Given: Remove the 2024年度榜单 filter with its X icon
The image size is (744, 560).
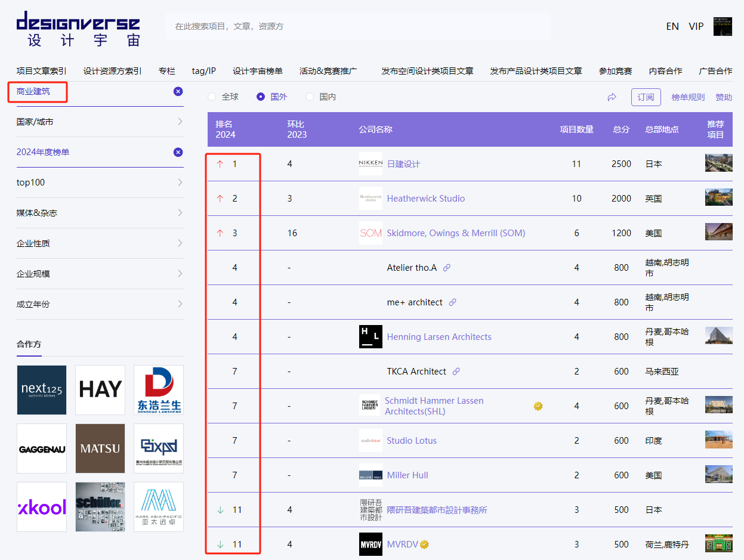Looking at the screenshot, I should 178,152.
